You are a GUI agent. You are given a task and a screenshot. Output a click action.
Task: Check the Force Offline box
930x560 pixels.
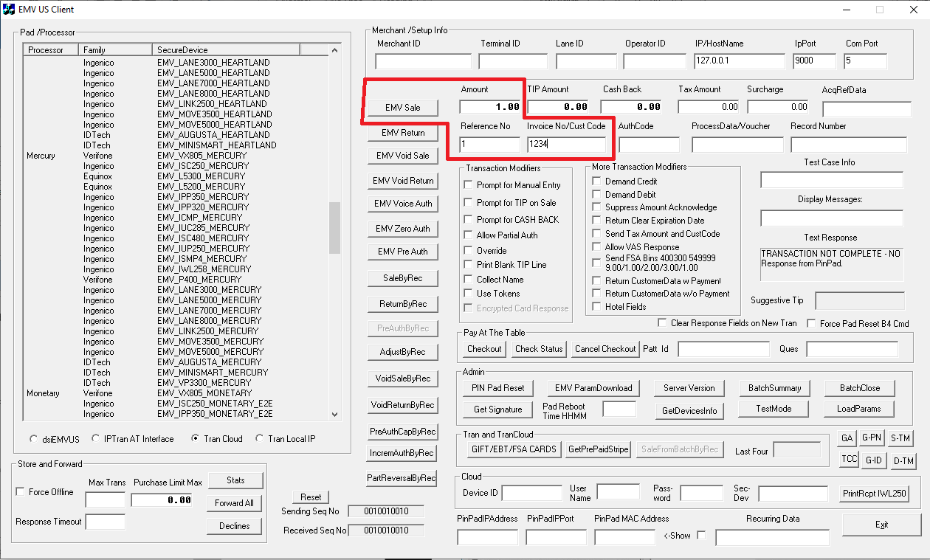point(21,492)
